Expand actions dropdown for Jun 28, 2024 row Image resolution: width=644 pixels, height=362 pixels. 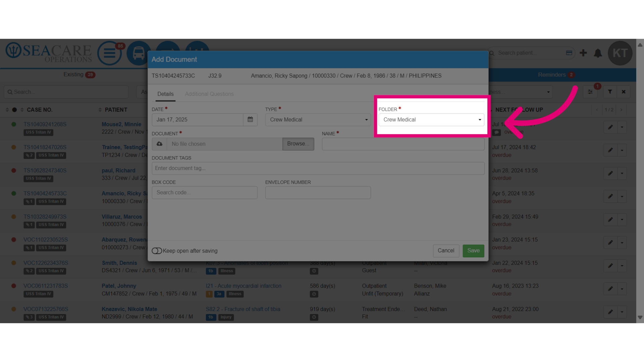[x=622, y=173]
